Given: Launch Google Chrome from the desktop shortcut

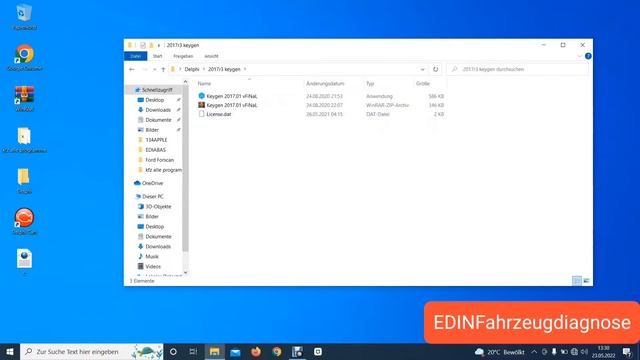Looking at the screenshot, I should 24,57.
